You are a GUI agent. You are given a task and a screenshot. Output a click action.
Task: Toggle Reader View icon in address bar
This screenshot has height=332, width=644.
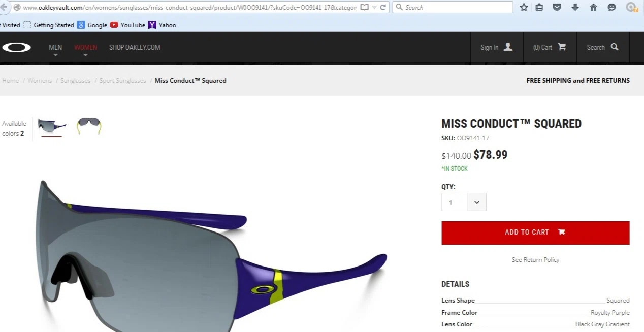pos(364,7)
